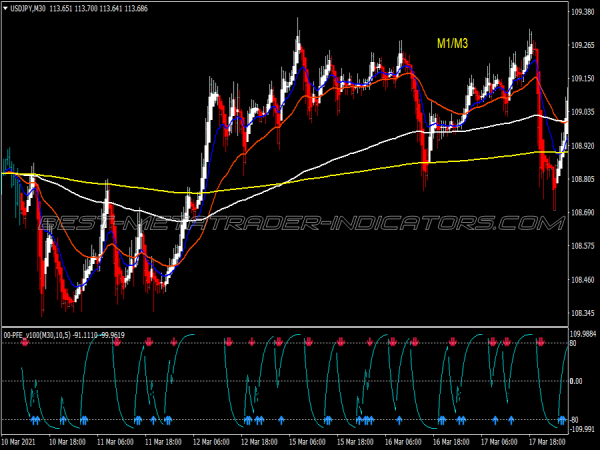600x450 pixels.
Task: Click the first blue buy arrow in indicator
Action: click(x=33, y=420)
